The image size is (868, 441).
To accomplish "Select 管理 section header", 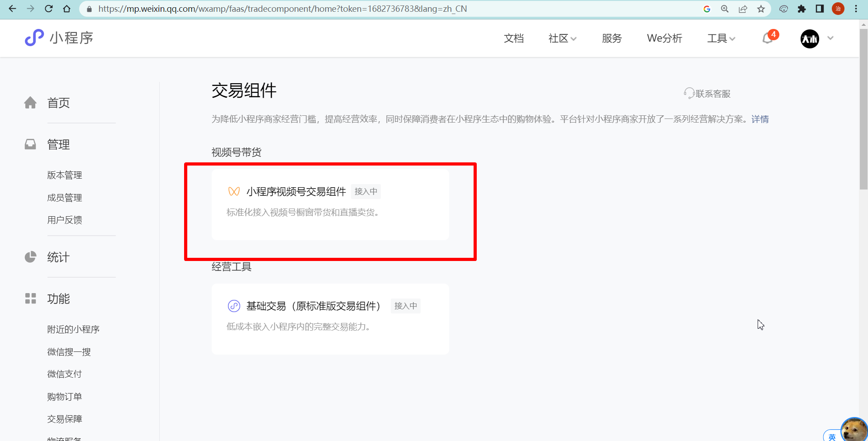I will (x=58, y=145).
